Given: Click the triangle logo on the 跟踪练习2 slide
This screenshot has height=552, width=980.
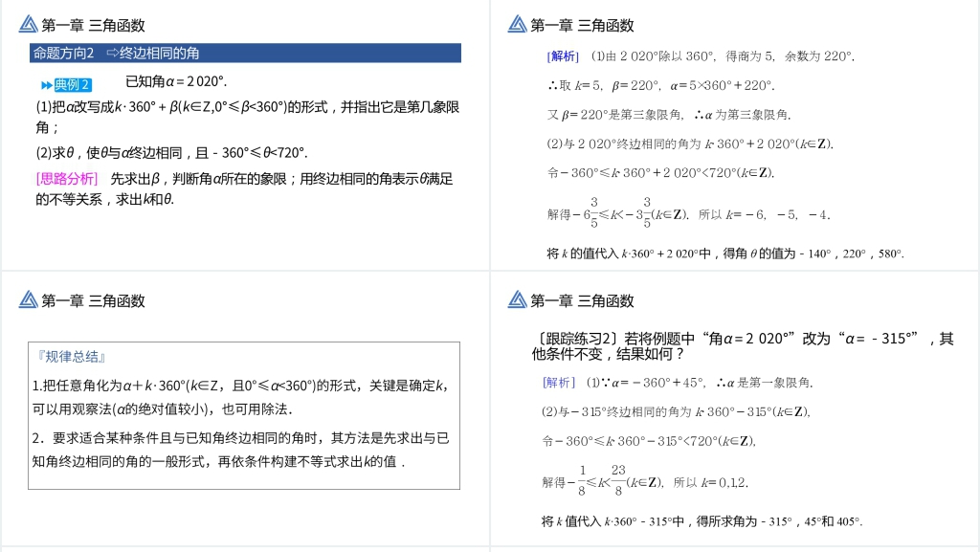Looking at the screenshot, I should click(x=517, y=299).
